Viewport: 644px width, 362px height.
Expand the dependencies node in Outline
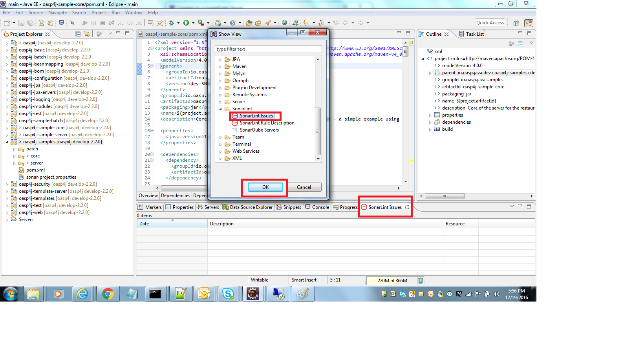click(x=430, y=122)
